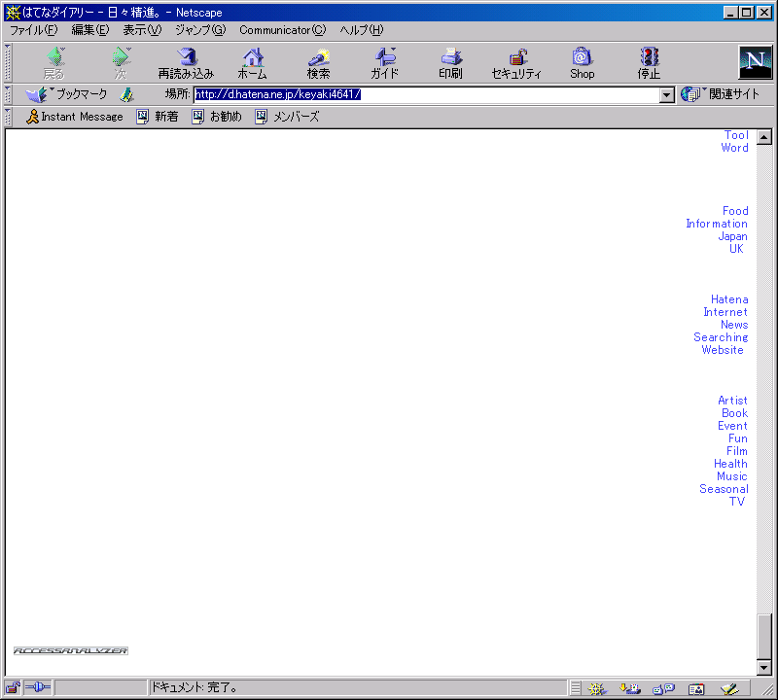The height and width of the screenshot is (700, 778).
Task: Open the Bookmarks (ブックマーク) menu
Action: (67, 94)
